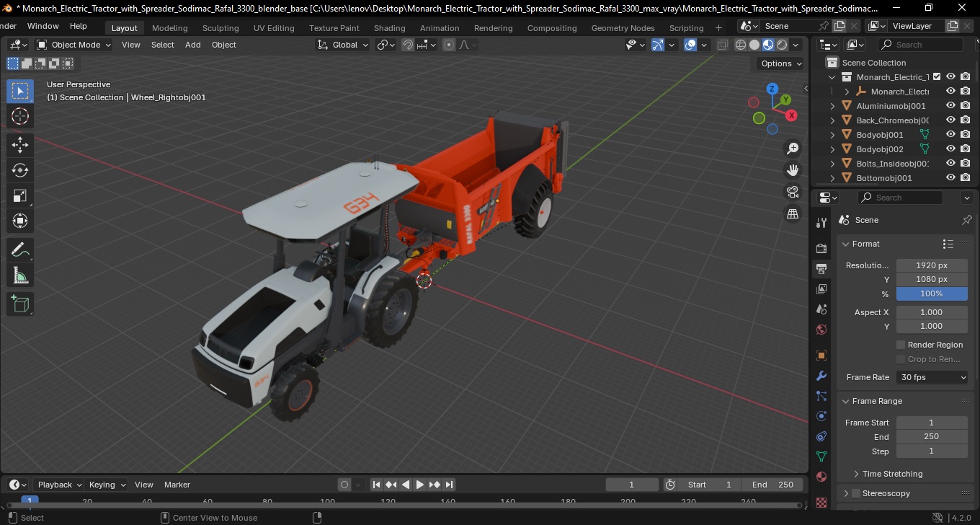Open the Keying dropdown in the timeline
The width and height of the screenshot is (980, 525).
click(x=107, y=485)
